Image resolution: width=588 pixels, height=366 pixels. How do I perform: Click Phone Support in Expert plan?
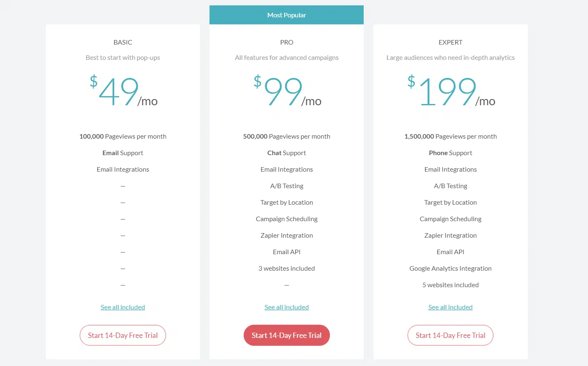[x=450, y=153]
